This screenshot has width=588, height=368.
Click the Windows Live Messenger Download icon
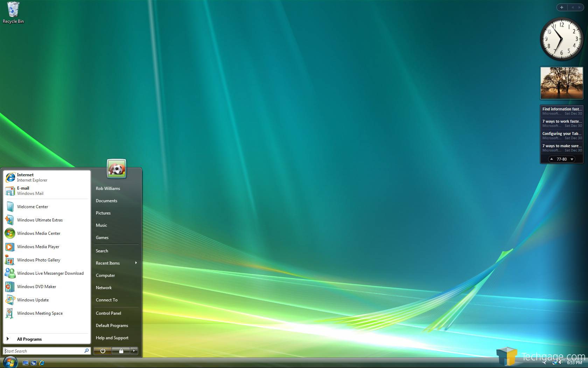click(10, 273)
